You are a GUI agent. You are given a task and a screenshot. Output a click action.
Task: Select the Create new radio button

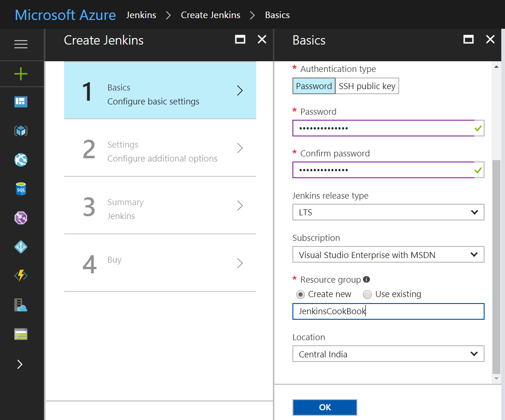click(300, 294)
